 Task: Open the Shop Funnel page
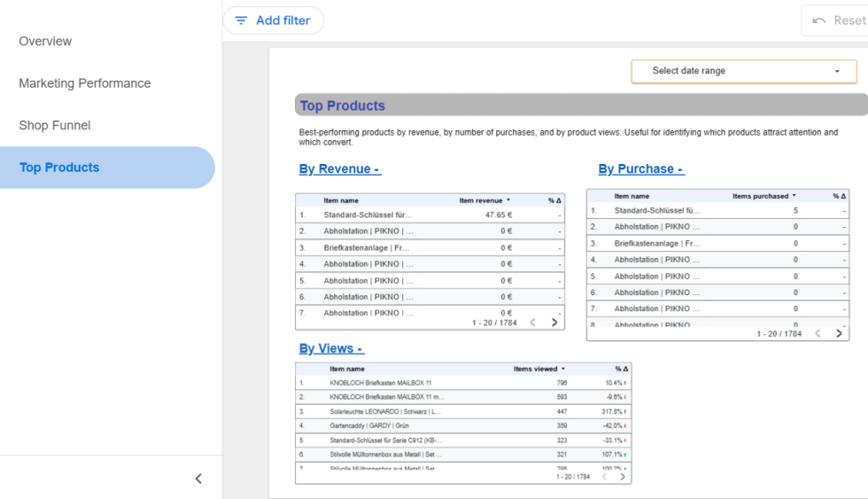pos(55,126)
